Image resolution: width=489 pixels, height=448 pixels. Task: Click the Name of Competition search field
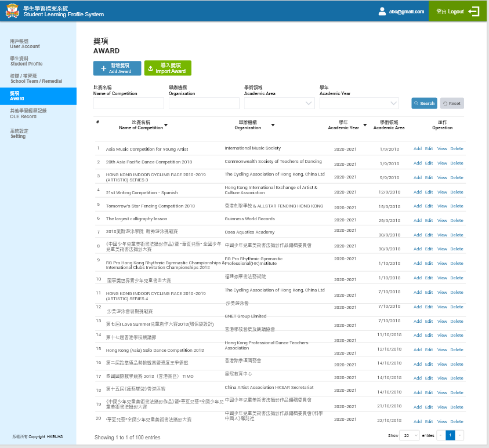tap(128, 103)
